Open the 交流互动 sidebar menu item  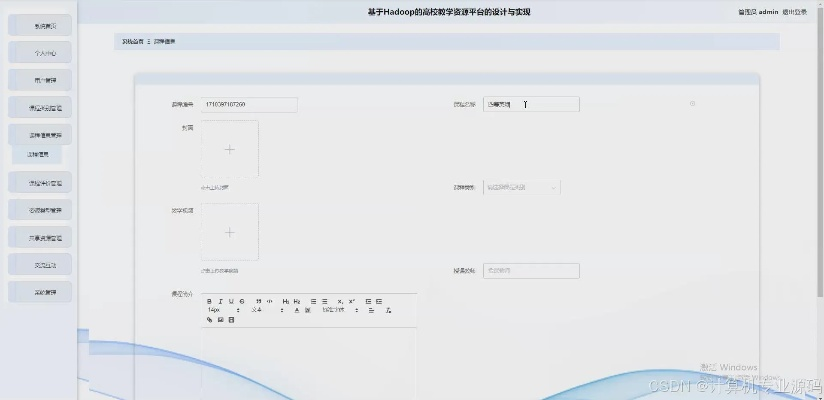[40, 265]
